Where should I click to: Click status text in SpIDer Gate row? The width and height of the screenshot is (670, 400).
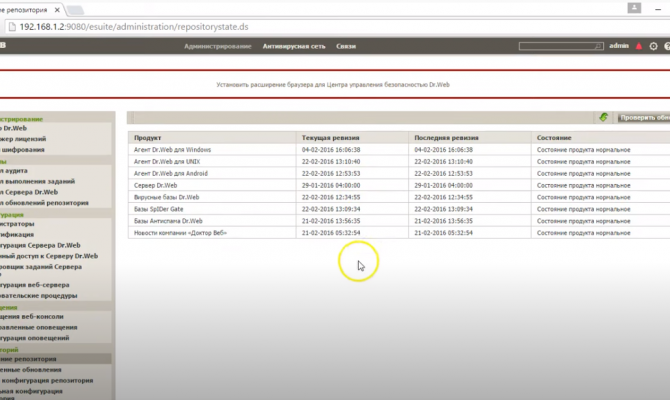(583, 209)
